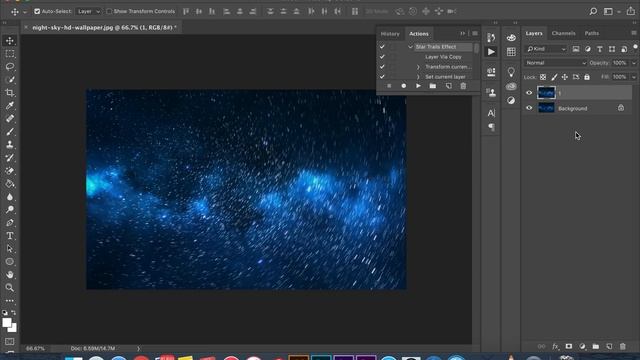
Task: Add a layer style with fx icon
Action: click(x=555, y=347)
